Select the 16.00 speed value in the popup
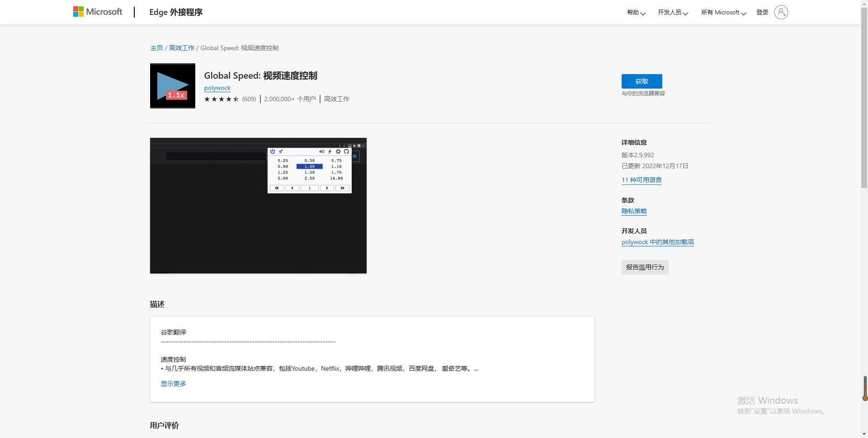 click(336, 178)
